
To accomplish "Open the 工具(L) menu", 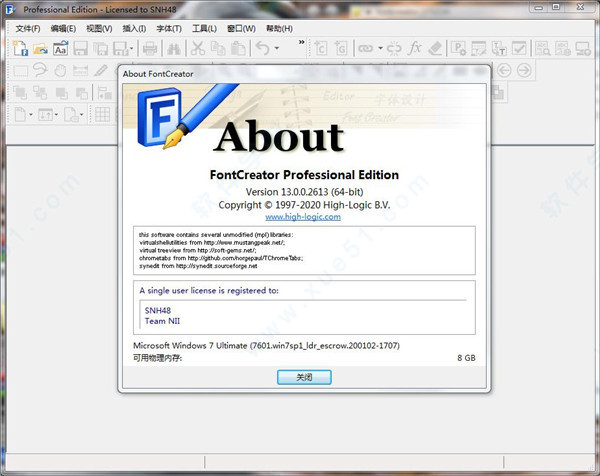I will [204, 29].
